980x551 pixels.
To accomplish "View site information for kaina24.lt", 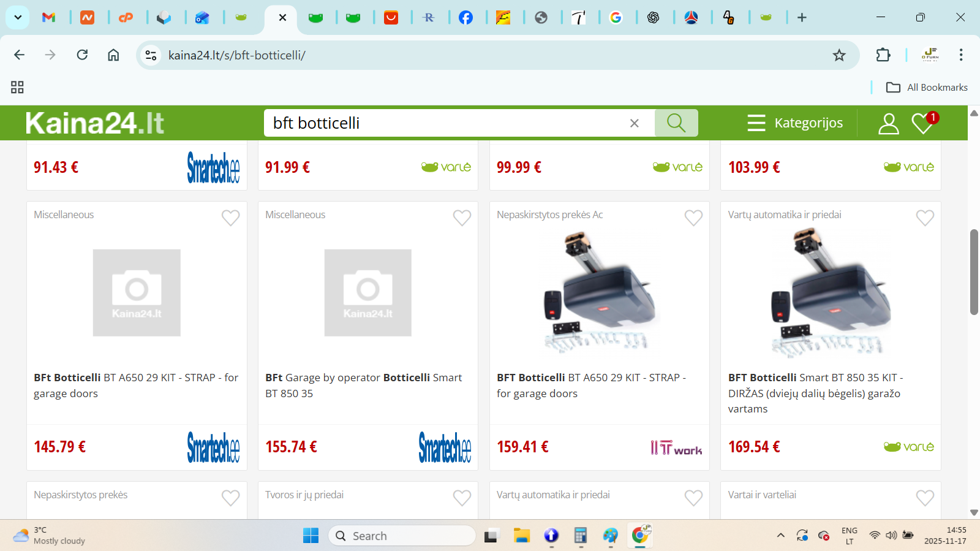I will (x=151, y=55).
